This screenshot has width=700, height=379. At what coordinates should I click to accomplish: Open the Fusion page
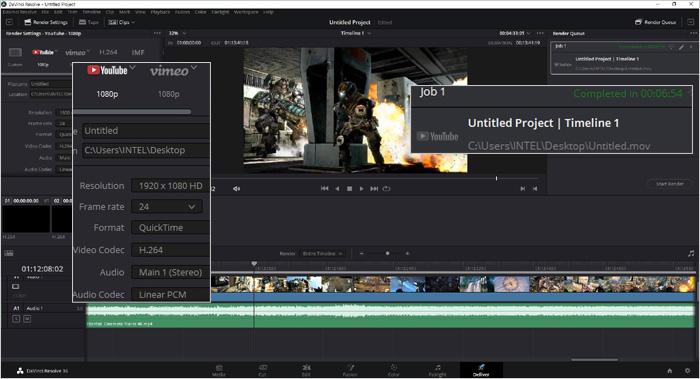(x=350, y=371)
